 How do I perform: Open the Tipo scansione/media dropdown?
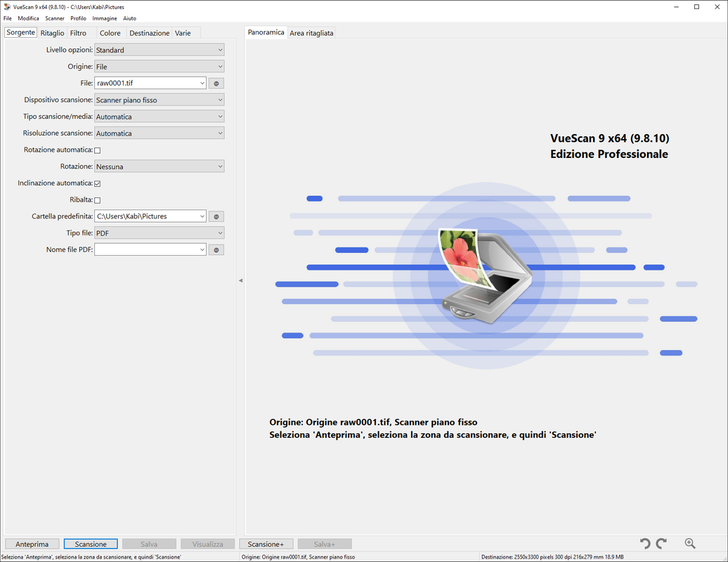160,117
